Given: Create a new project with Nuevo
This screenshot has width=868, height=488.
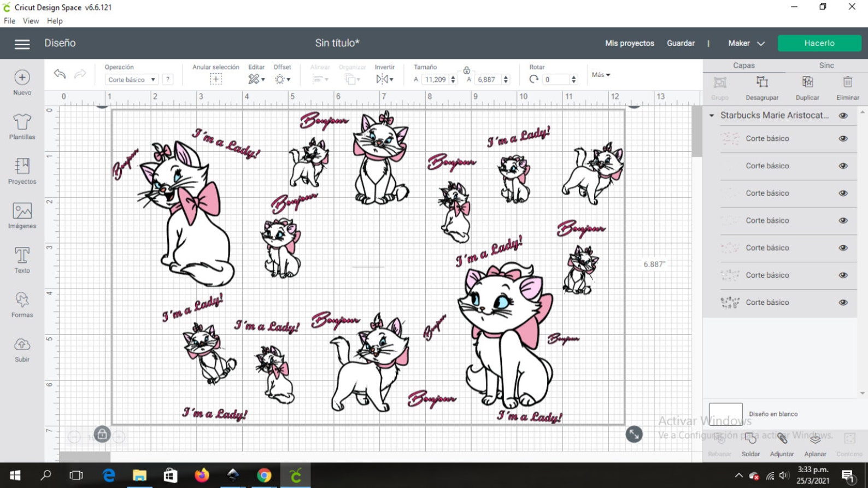Looking at the screenshot, I should 22,83.
